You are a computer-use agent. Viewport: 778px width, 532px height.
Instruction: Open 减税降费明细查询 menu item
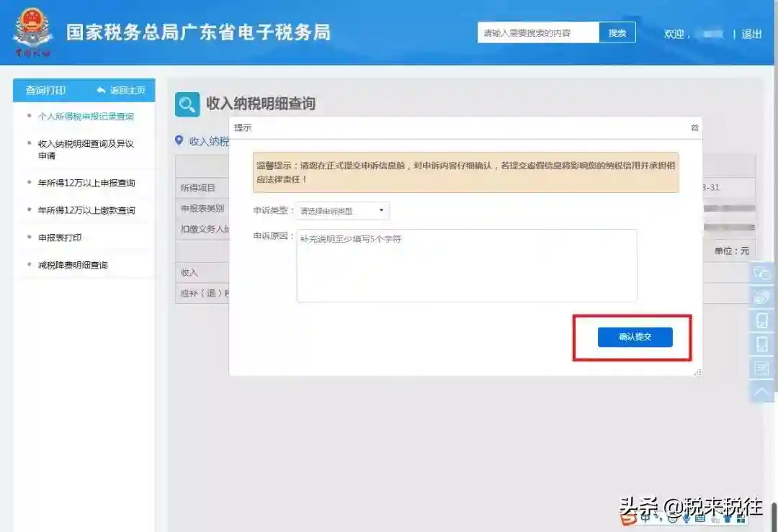click(73, 265)
